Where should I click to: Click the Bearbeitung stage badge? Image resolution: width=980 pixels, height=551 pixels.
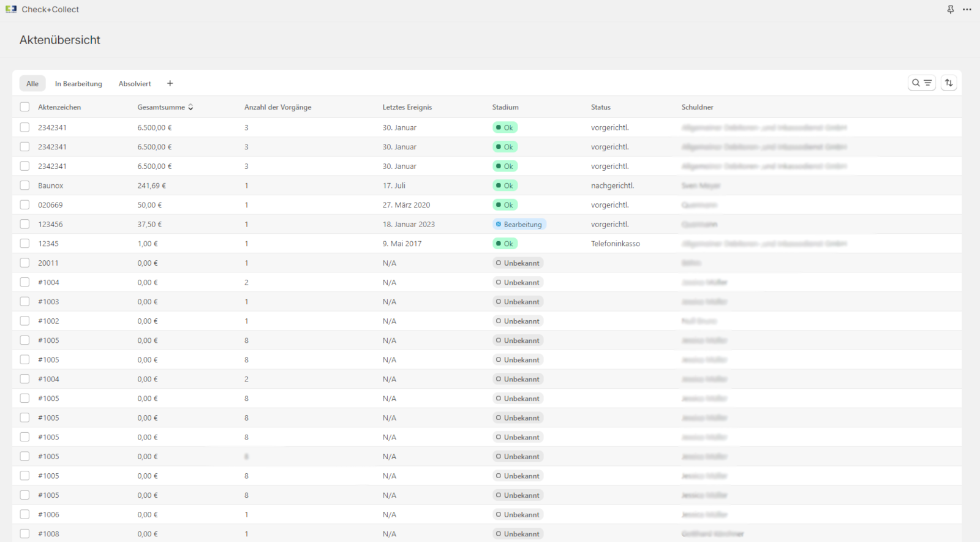click(x=519, y=224)
